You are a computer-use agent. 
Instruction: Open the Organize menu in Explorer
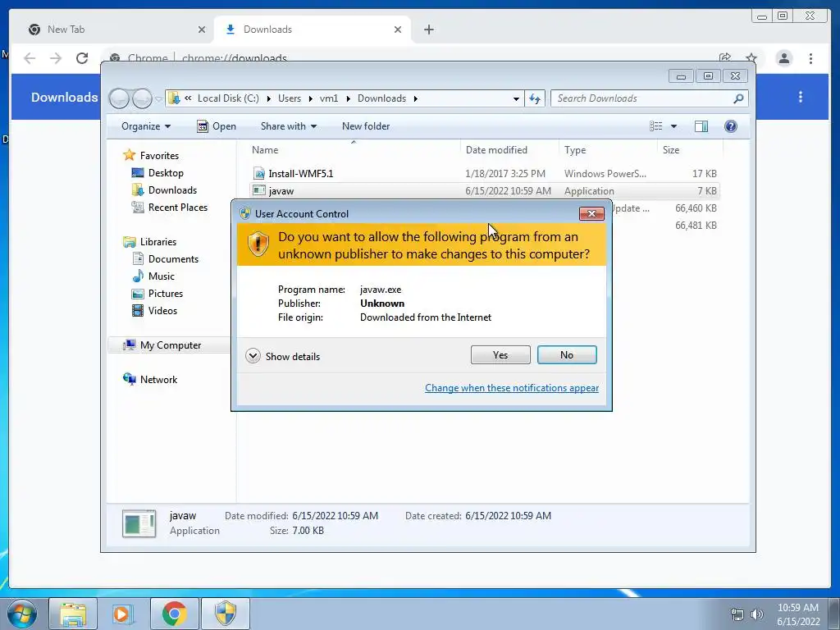tap(146, 126)
